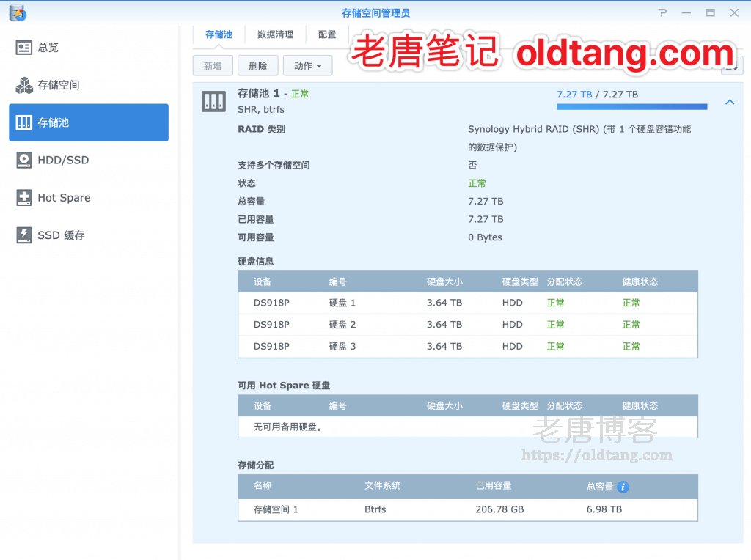Collapse the 存储池 1 details chevron

pos(730,102)
